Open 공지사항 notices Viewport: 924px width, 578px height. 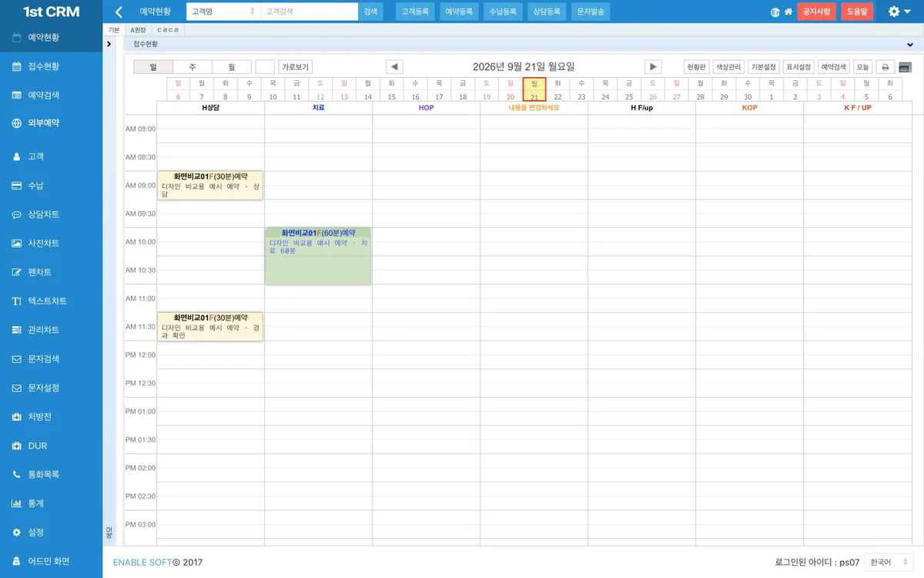(816, 12)
